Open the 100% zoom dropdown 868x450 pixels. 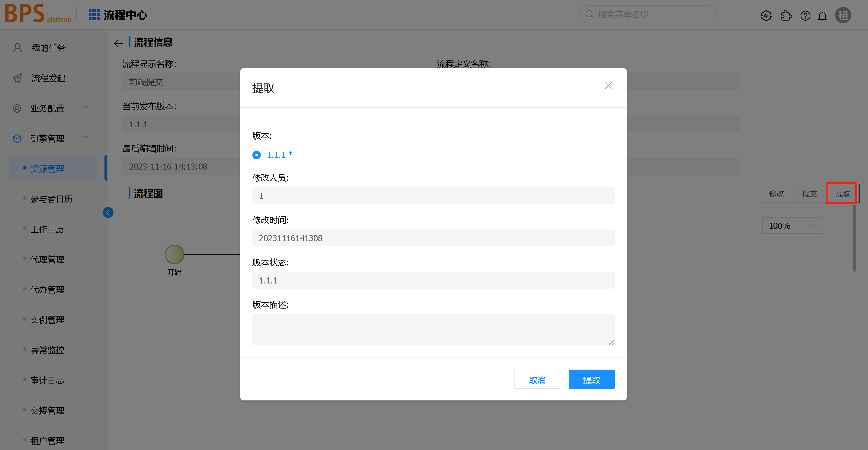point(792,225)
